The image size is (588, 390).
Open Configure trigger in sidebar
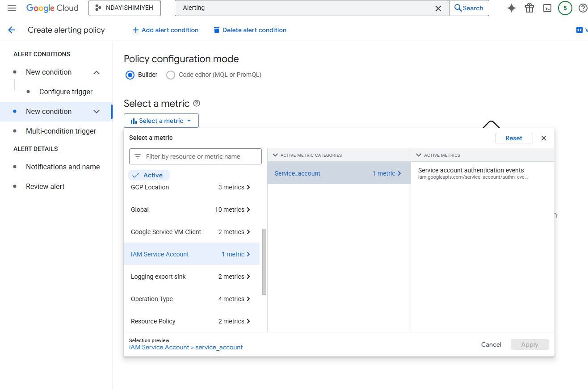(x=66, y=92)
